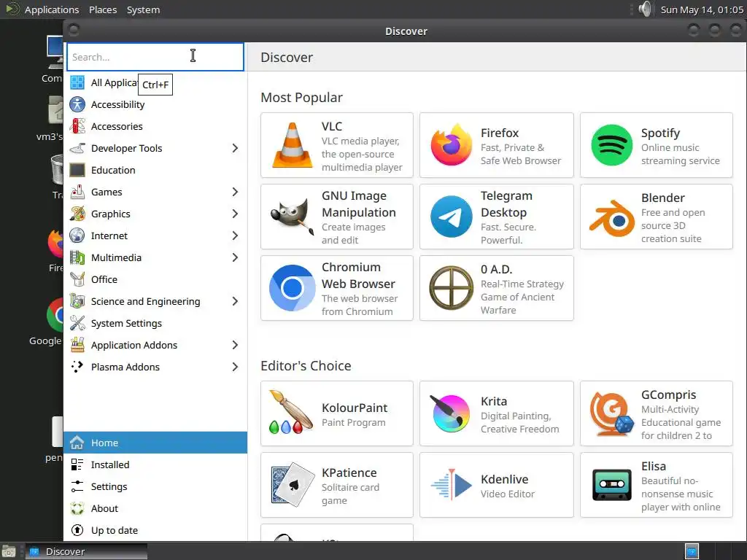The image size is (747, 560).
Task: Click the Firefox logo in Most Popular
Action: point(451,145)
